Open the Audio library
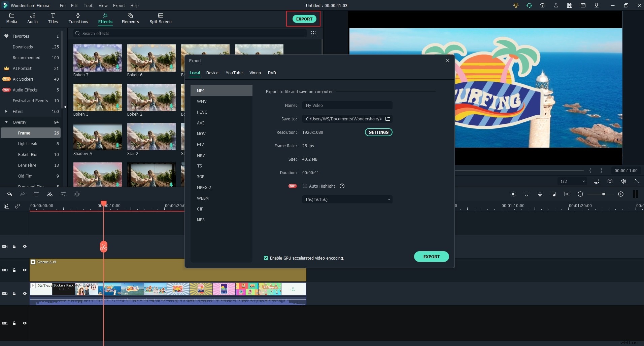 tap(32, 18)
